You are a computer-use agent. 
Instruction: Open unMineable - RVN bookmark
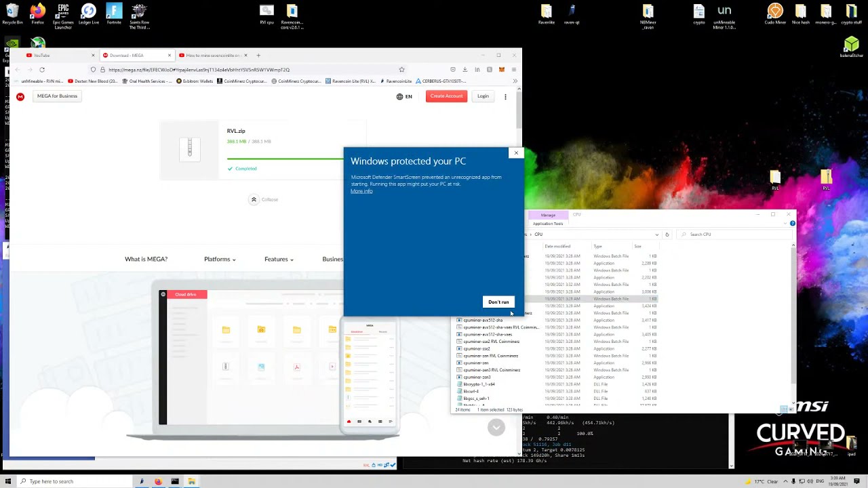pos(39,81)
